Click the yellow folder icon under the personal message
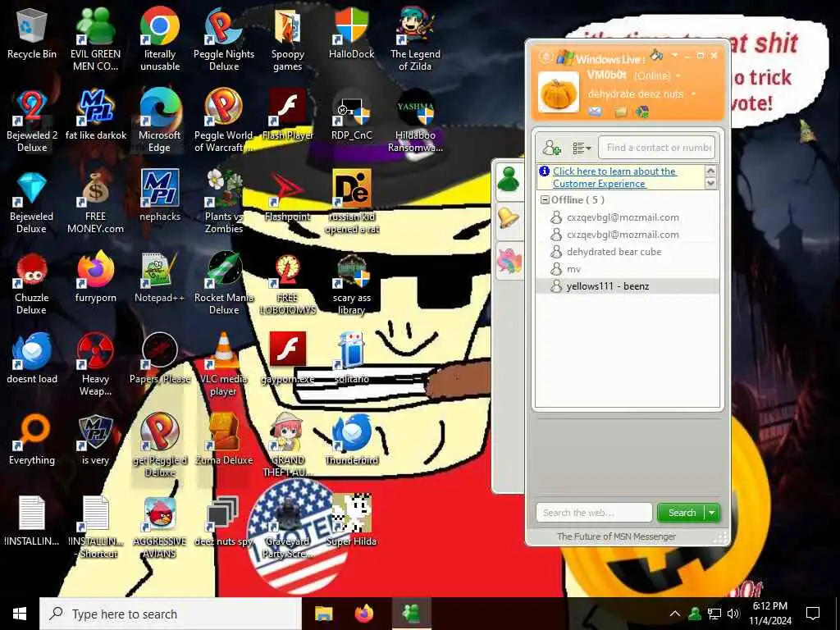The height and width of the screenshot is (630, 840). coord(621,112)
